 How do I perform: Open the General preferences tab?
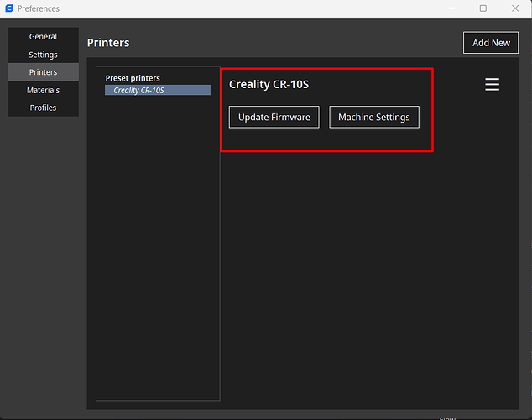(x=43, y=36)
